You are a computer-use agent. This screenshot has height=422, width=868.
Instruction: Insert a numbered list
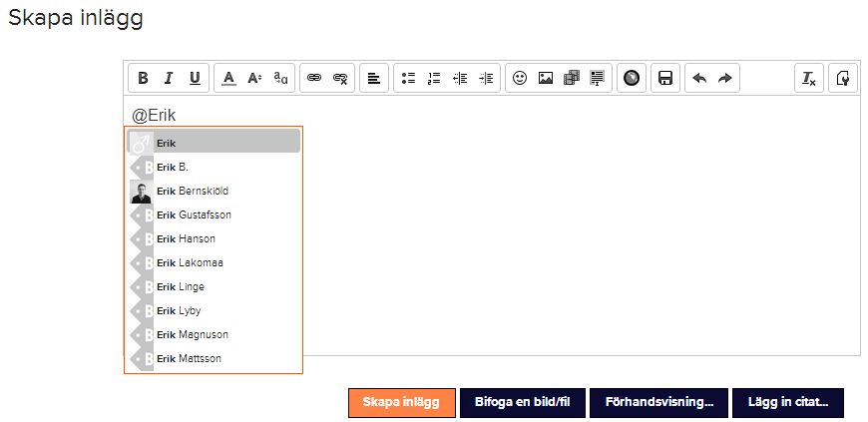[434, 78]
